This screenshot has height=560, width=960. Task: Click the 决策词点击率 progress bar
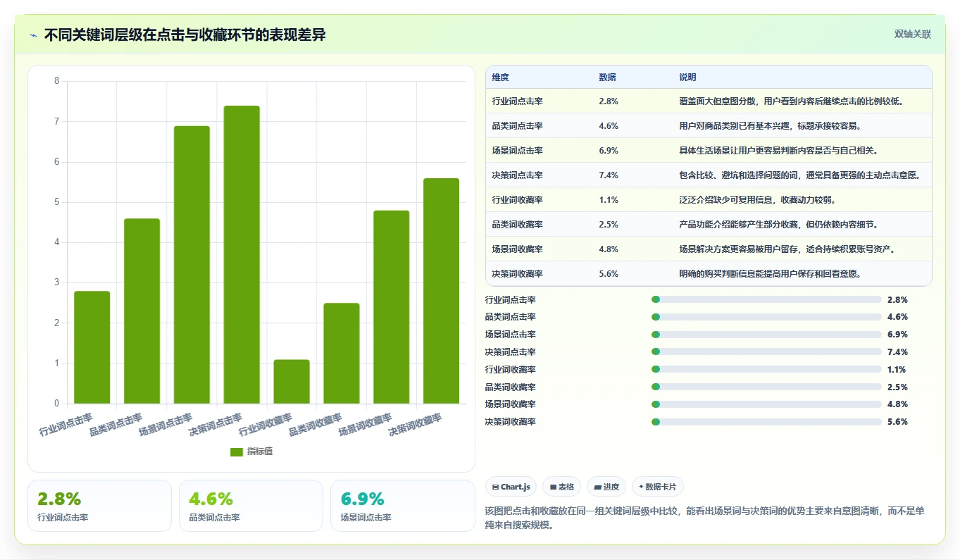(766, 352)
